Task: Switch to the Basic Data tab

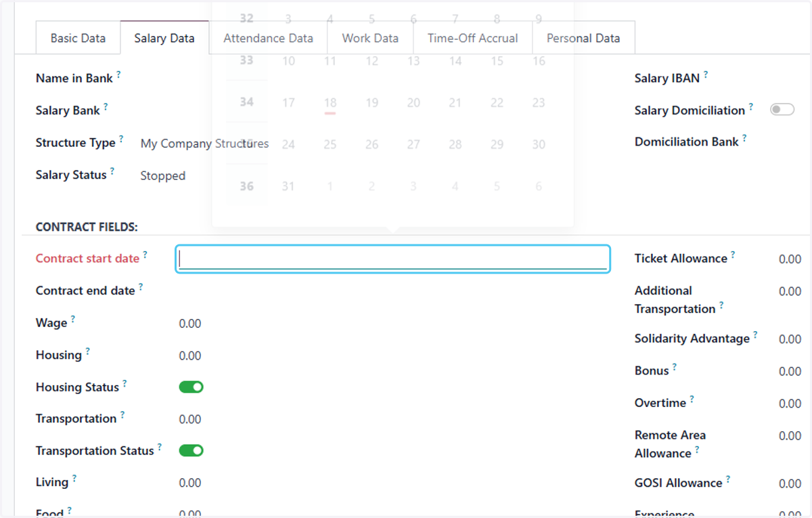Action: pos(78,38)
